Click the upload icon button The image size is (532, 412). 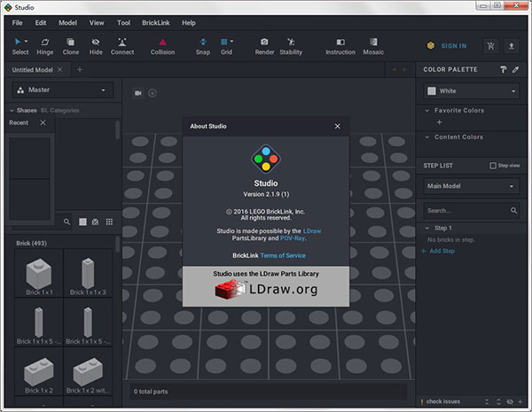[x=512, y=46]
